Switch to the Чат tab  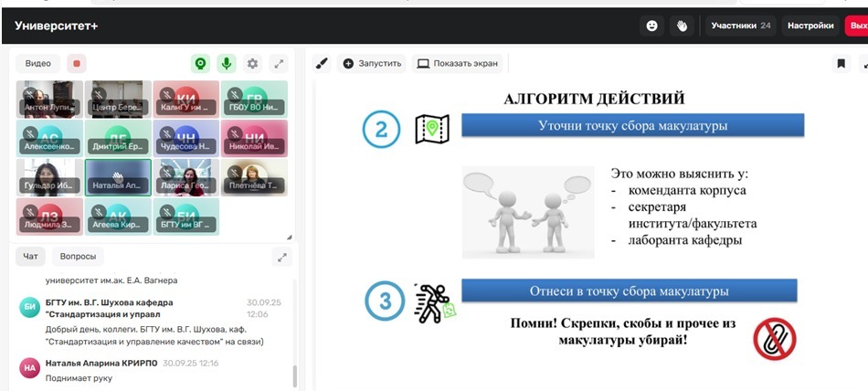pyautogui.click(x=29, y=257)
